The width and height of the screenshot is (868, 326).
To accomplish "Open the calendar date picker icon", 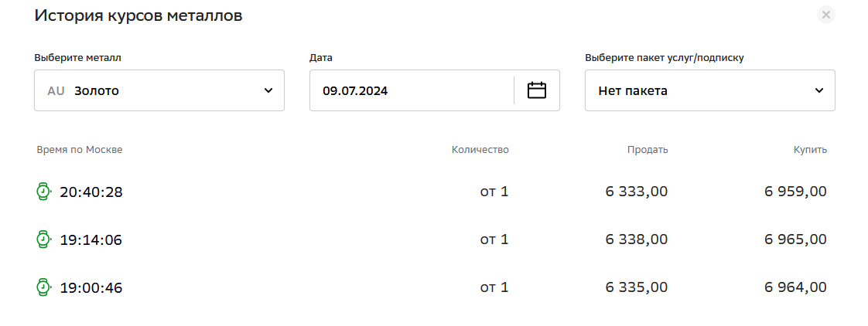I will click(537, 90).
